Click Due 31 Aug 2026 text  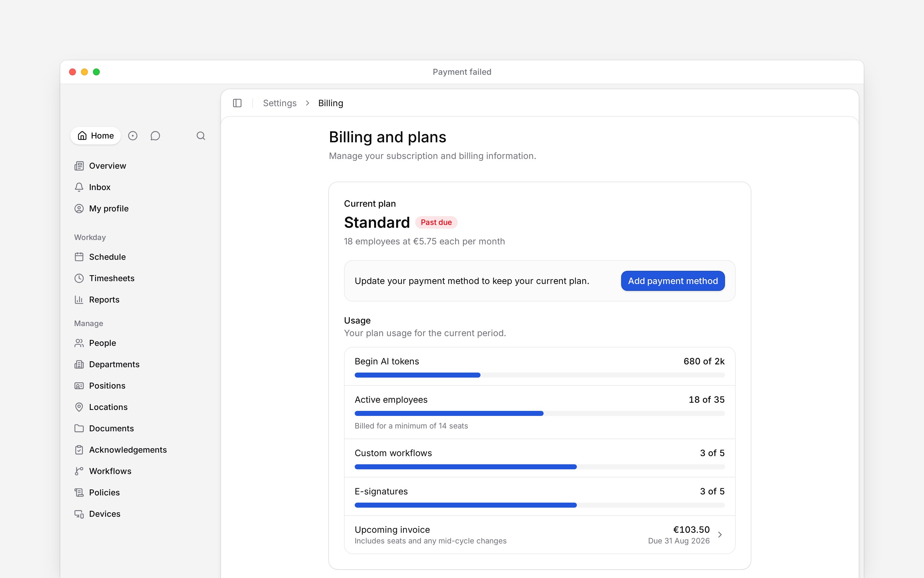[679, 541]
